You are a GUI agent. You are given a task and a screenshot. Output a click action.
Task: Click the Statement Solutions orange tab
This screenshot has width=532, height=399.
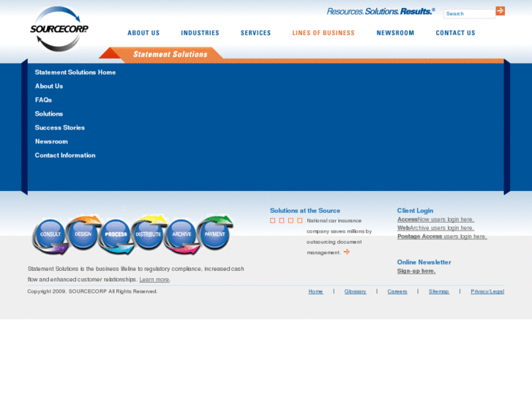click(x=170, y=54)
